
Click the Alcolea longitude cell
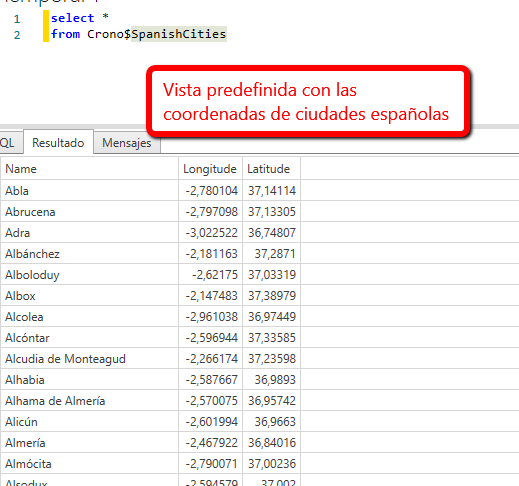pos(210,317)
